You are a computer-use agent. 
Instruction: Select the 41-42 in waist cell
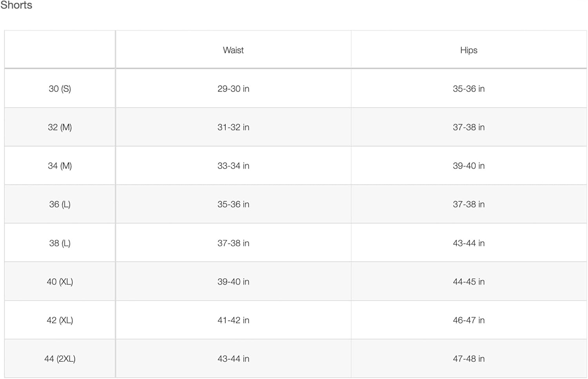[233, 320]
